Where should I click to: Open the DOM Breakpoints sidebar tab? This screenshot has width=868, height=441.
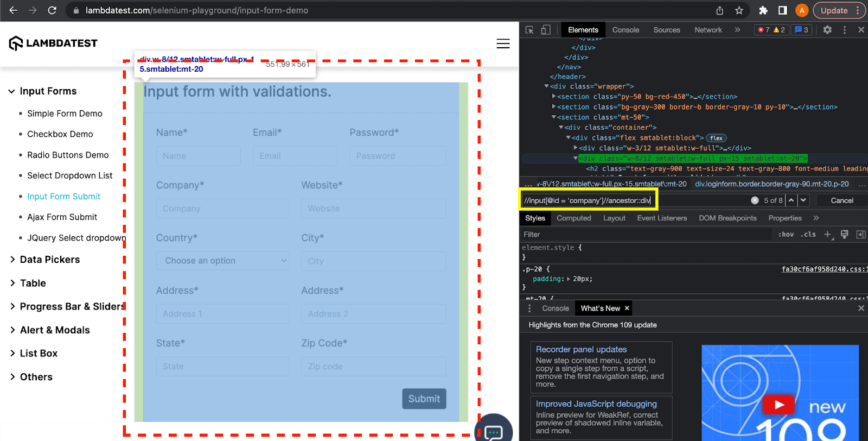tap(727, 218)
